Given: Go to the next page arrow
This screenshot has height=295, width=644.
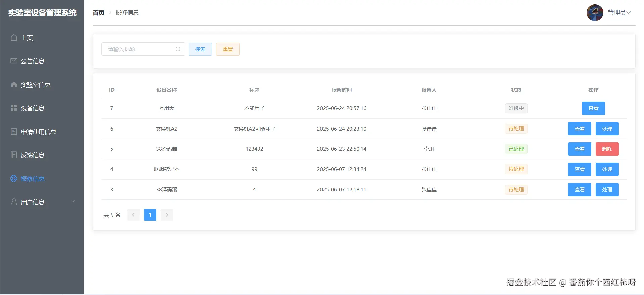Looking at the screenshot, I should pyautogui.click(x=167, y=215).
